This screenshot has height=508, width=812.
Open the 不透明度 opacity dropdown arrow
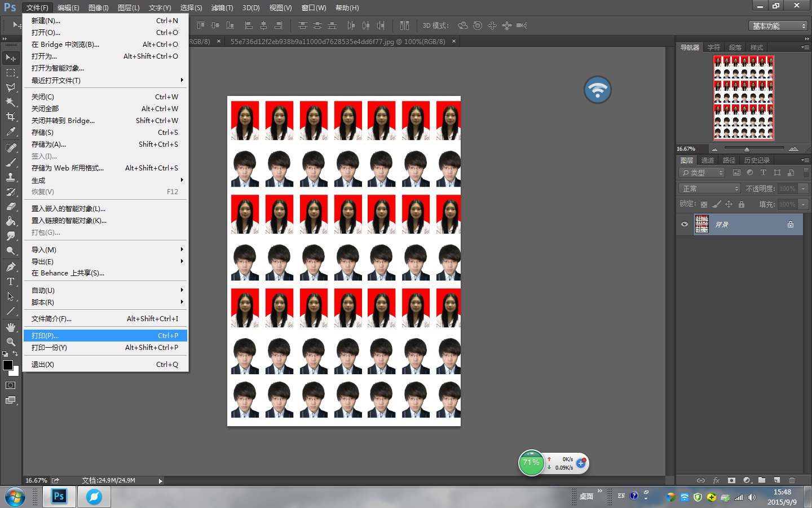click(804, 189)
